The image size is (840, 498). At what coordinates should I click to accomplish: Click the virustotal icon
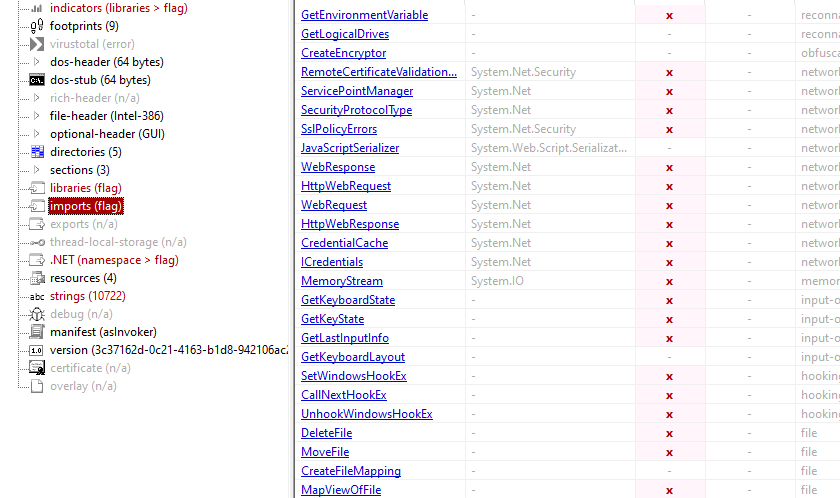tap(36, 44)
